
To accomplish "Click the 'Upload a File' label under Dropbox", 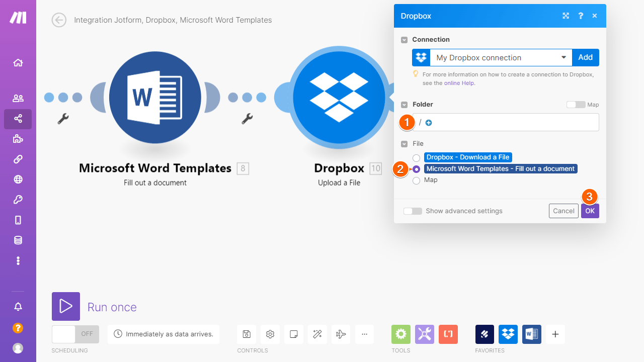I will point(339,183).
